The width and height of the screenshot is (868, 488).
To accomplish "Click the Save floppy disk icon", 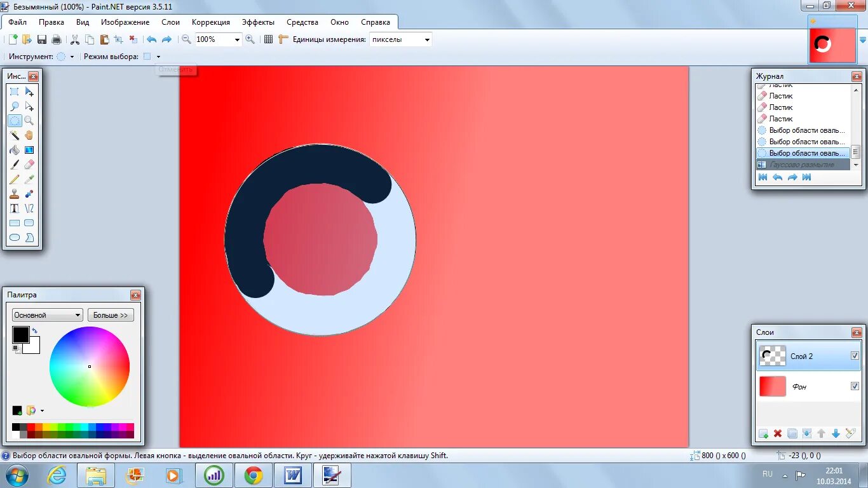I will tap(42, 39).
